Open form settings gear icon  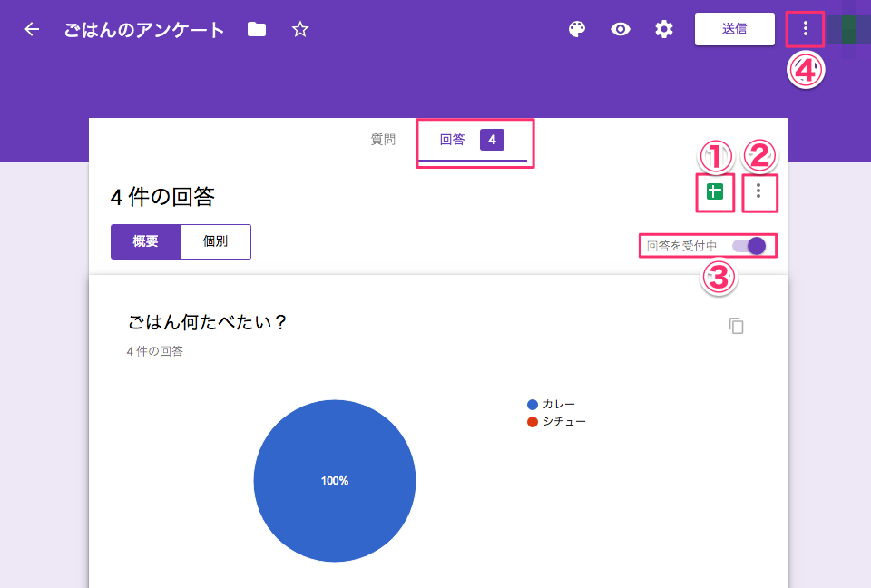[x=664, y=29]
